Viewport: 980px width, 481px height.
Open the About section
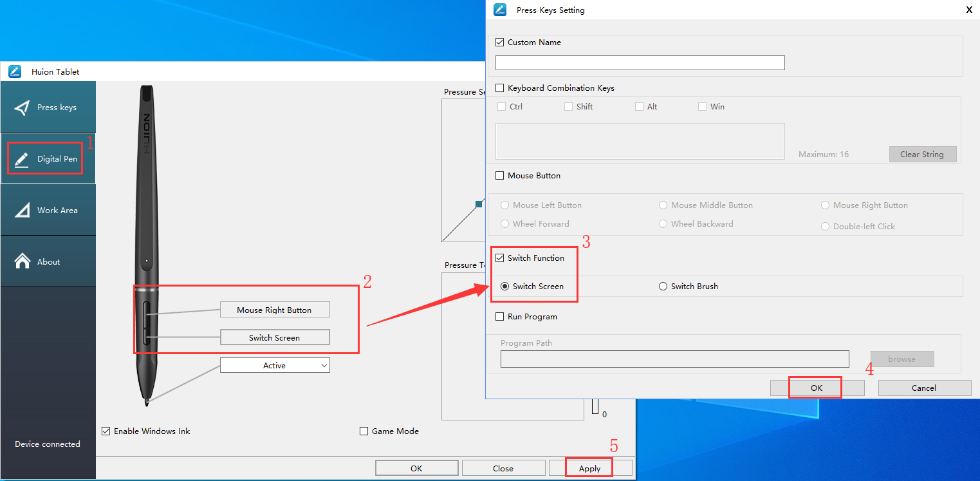(48, 261)
